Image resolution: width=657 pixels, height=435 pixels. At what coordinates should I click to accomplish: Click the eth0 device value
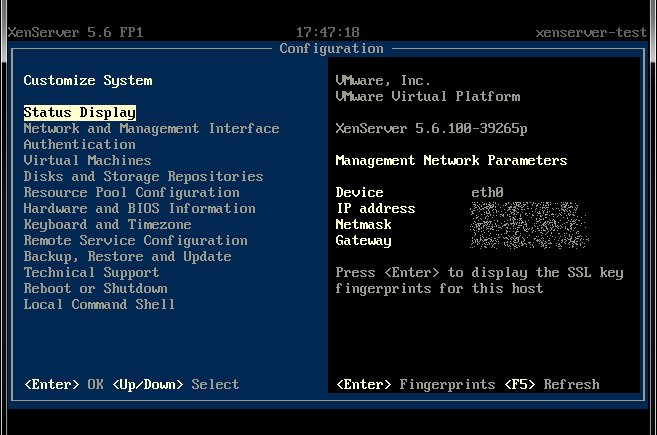pyautogui.click(x=487, y=192)
